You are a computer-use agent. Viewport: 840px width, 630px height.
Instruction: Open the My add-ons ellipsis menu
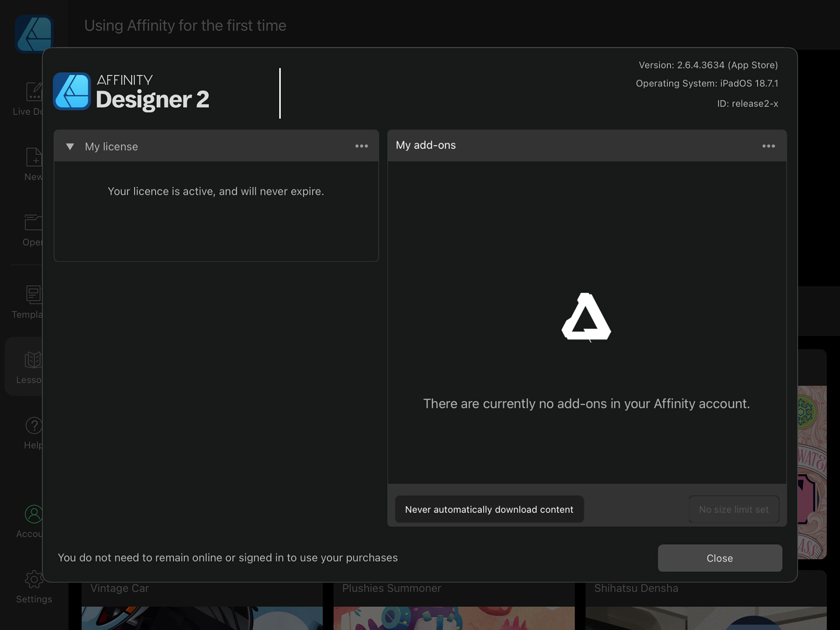(768, 146)
